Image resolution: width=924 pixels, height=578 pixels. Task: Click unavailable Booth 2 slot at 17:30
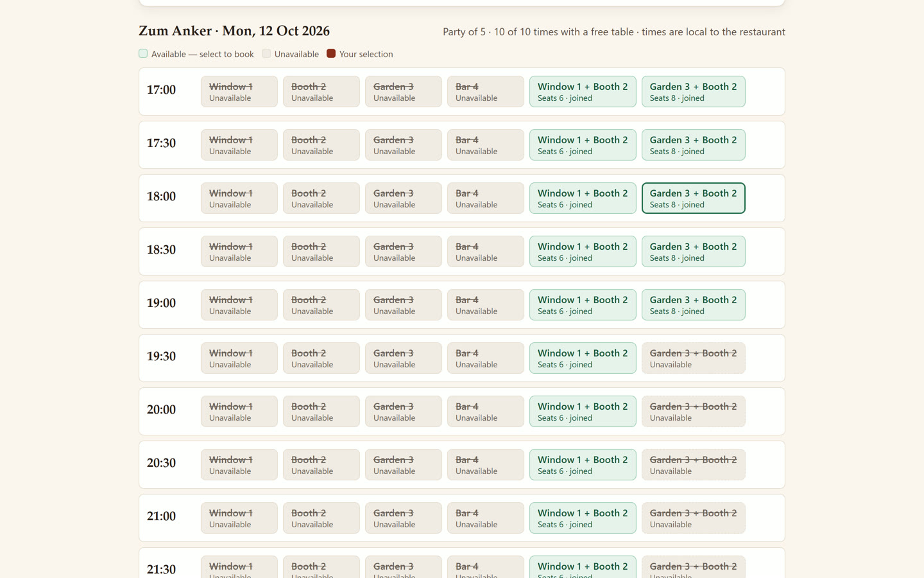(321, 145)
